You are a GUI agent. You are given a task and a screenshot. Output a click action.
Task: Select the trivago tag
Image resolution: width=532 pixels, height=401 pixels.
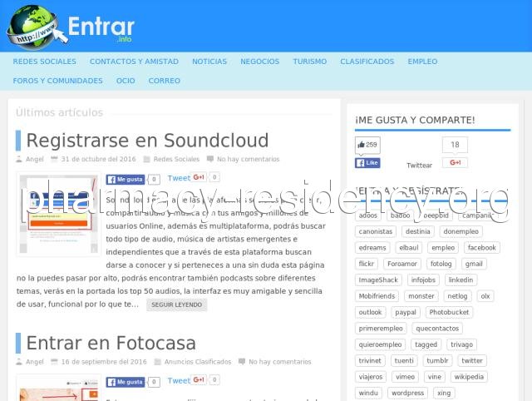[461, 344]
